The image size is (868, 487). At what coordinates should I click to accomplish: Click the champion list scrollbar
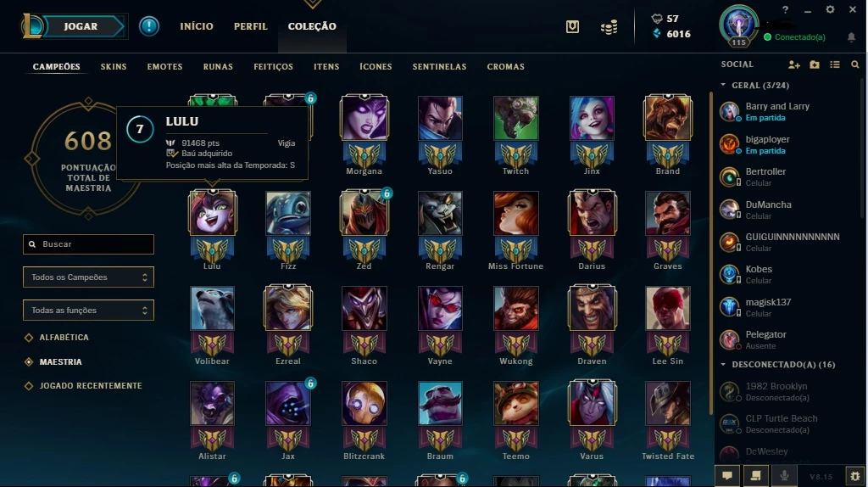click(711, 252)
